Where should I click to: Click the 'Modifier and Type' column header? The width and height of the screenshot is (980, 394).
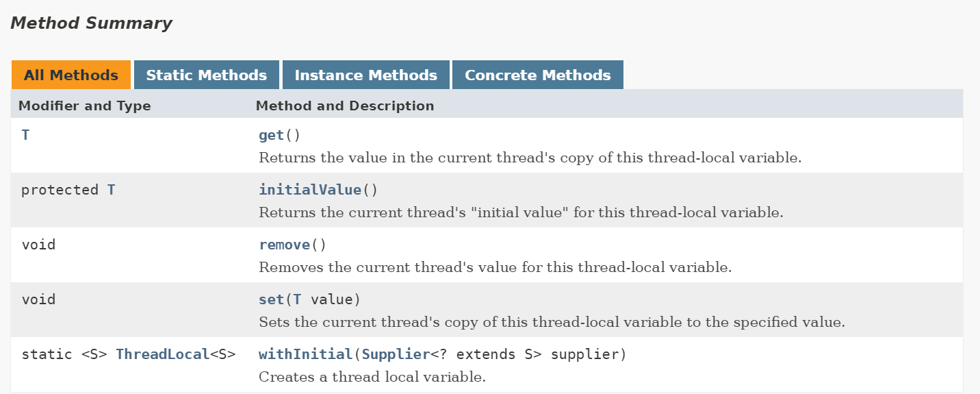84,106
